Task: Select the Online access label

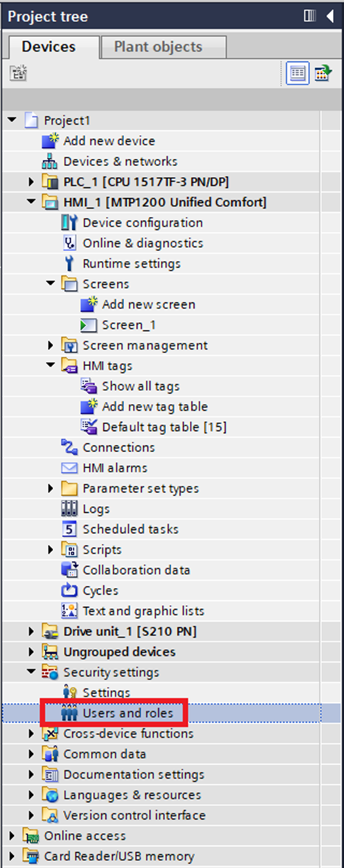Action: [x=85, y=836]
